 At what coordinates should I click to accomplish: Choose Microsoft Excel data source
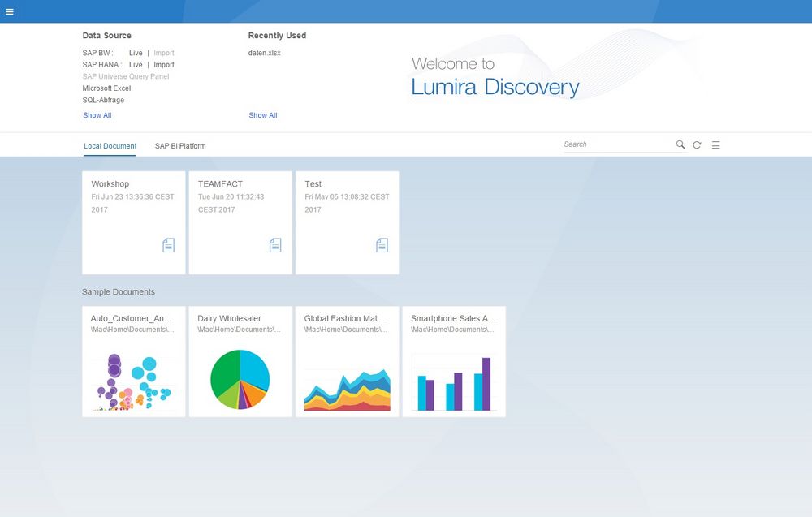click(x=106, y=88)
